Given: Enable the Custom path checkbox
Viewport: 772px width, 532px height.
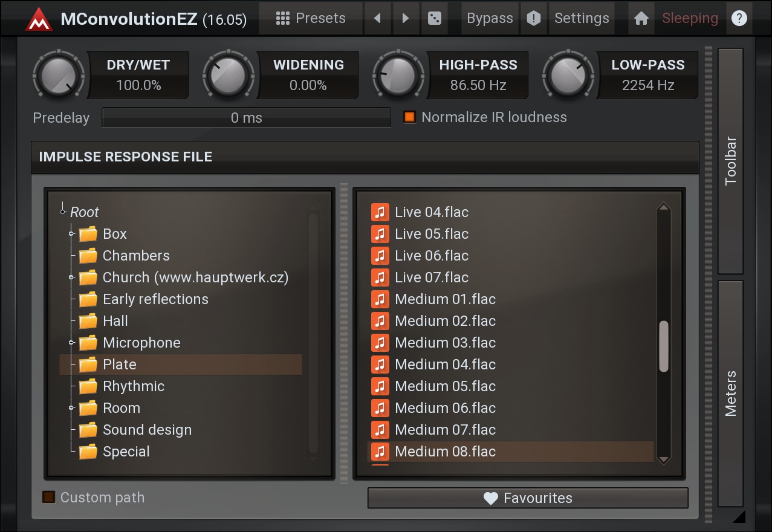Looking at the screenshot, I should click(x=48, y=498).
